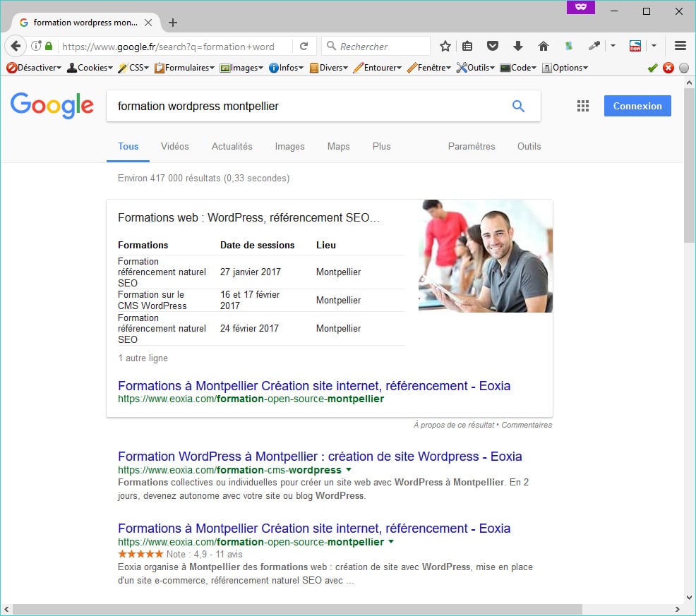Screen dimensions: 696x616
Task: Click '1 autre ligne' to expand table
Action: 143,358
